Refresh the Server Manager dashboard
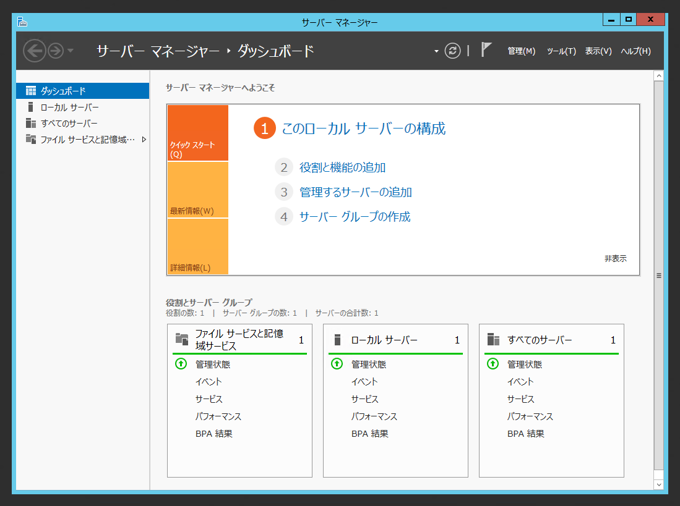680x506 pixels. point(452,51)
